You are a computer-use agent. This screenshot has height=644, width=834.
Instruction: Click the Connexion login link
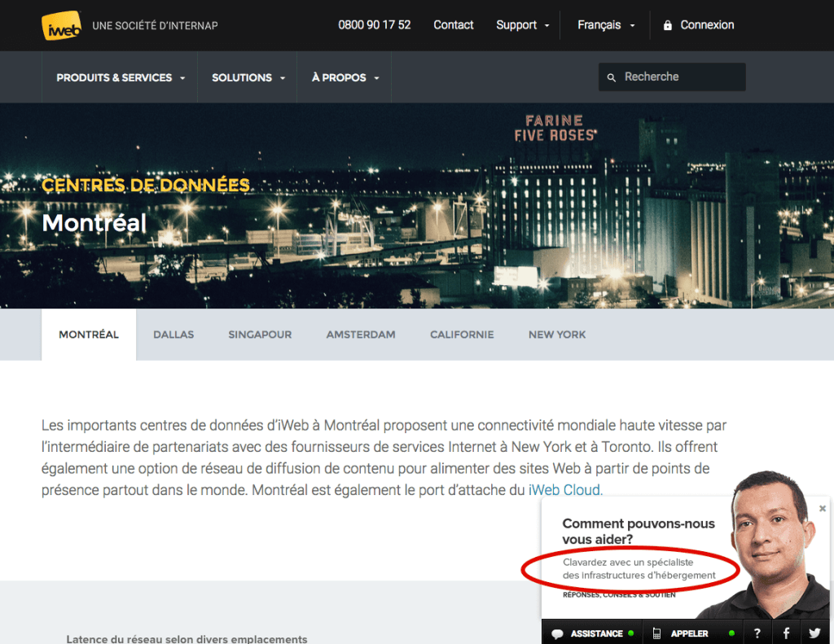(707, 25)
